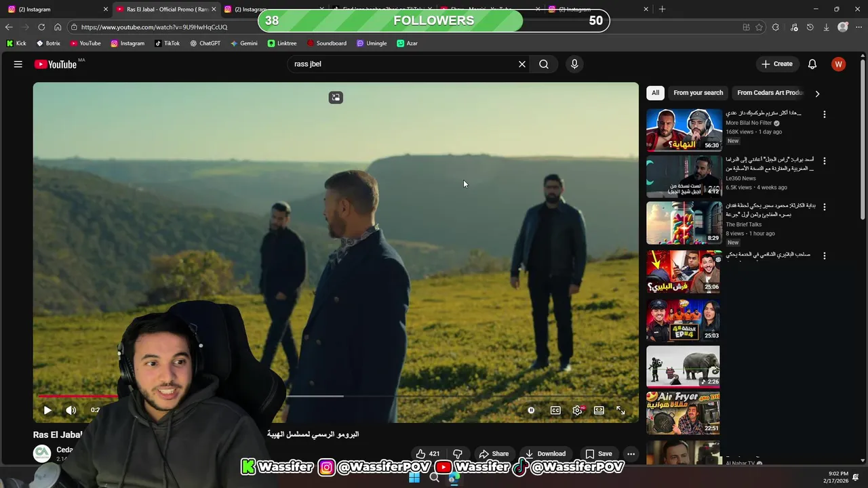Select 'From Cedars Art Production' chip
Screen dimensions: 868x488
(770, 93)
